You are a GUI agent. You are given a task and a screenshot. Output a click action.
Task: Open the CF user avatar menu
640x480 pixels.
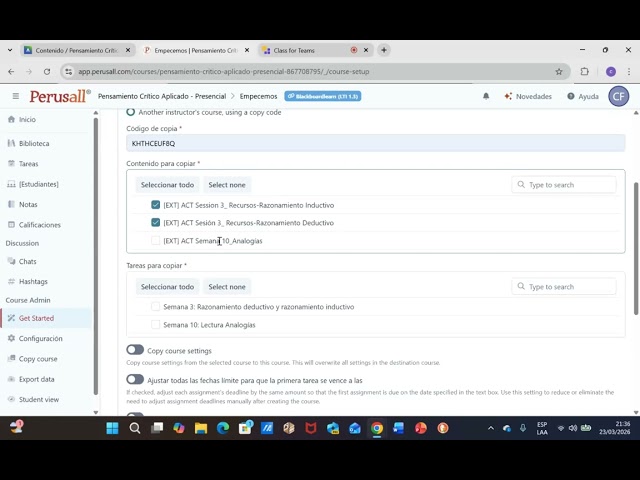coord(618,96)
